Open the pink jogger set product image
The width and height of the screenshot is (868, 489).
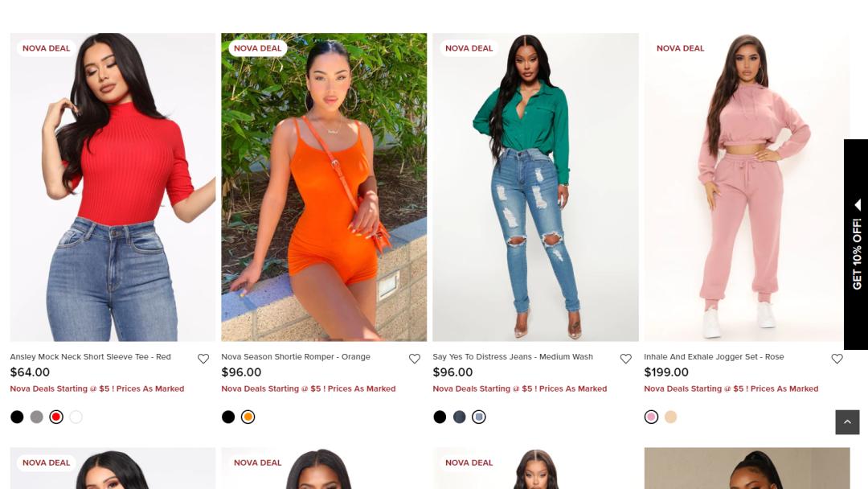pos(747,187)
